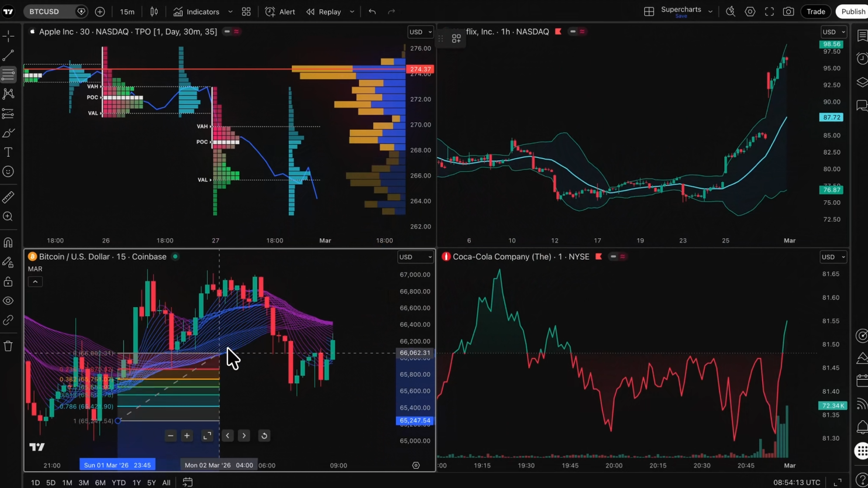Open USD currency dropdown on Coca-Cola chart
The width and height of the screenshot is (868, 488).
pos(833,257)
